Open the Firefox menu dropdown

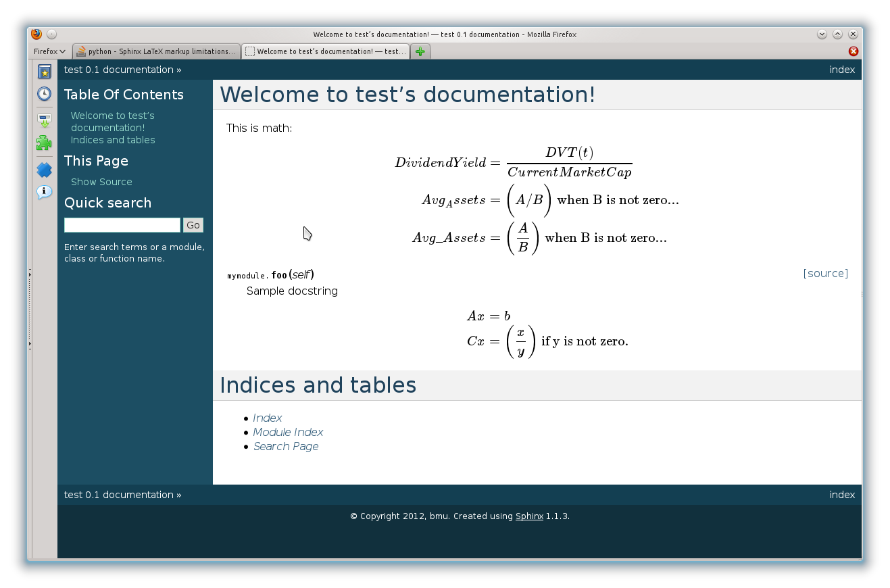tap(49, 51)
